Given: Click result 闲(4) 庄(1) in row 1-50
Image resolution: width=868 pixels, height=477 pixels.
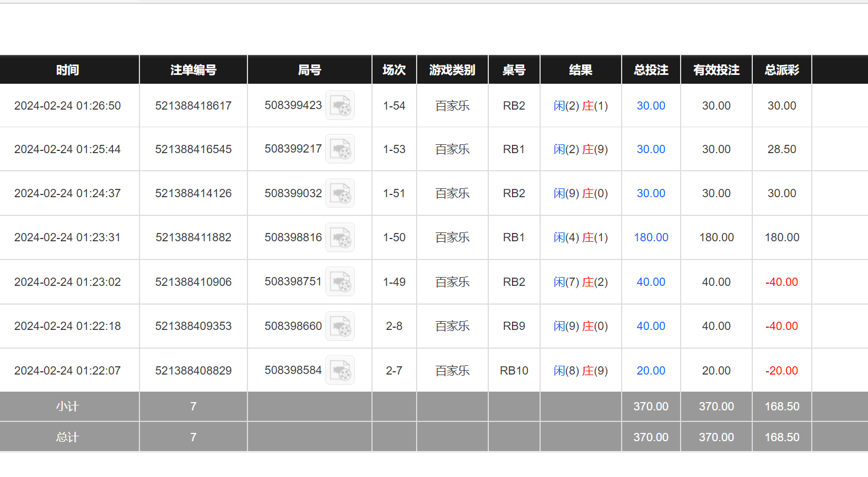Looking at the screenshot, I should coord(580,237).
